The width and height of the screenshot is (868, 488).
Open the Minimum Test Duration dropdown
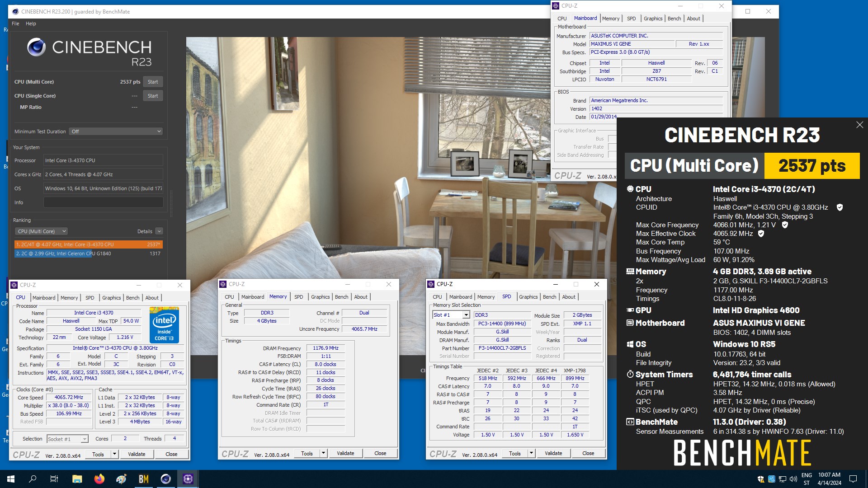[x=116, y=131]
